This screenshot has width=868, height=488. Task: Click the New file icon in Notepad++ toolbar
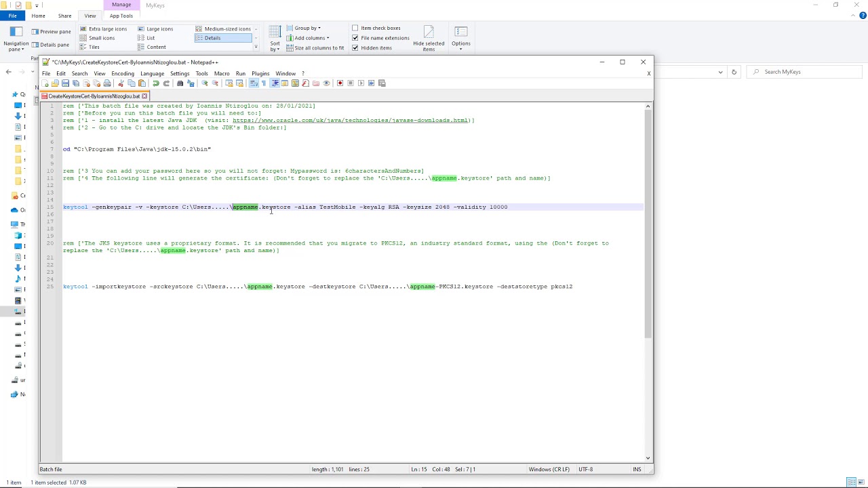pyautogui.click(x=45, y=83)
